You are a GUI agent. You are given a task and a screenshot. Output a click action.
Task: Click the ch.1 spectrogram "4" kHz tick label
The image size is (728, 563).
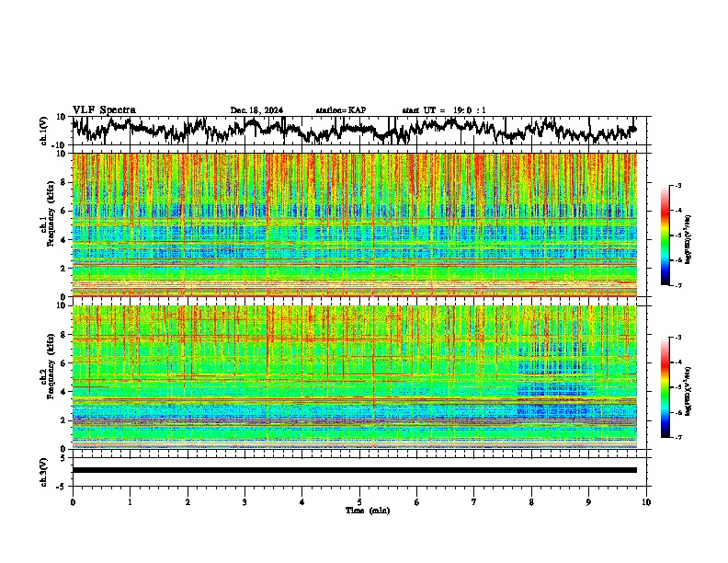63,240
